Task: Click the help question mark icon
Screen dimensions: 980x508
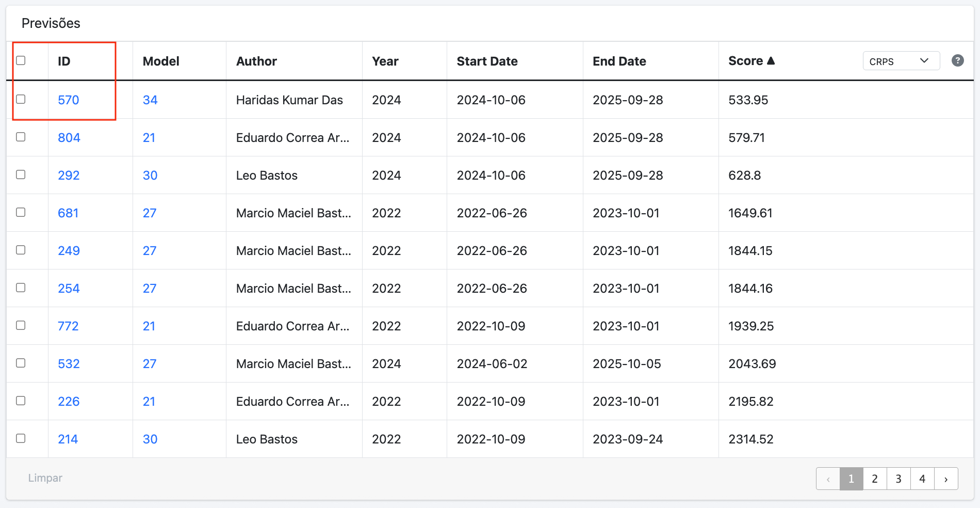Action: click(957, 60)
